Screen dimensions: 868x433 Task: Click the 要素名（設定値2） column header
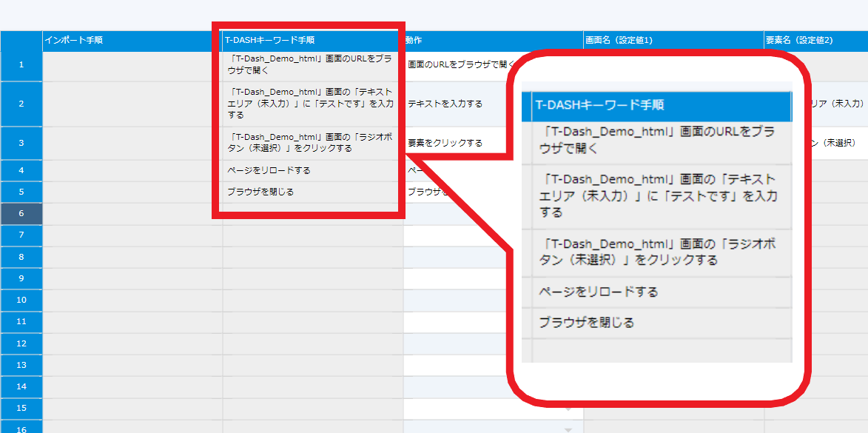click(815, 41)
